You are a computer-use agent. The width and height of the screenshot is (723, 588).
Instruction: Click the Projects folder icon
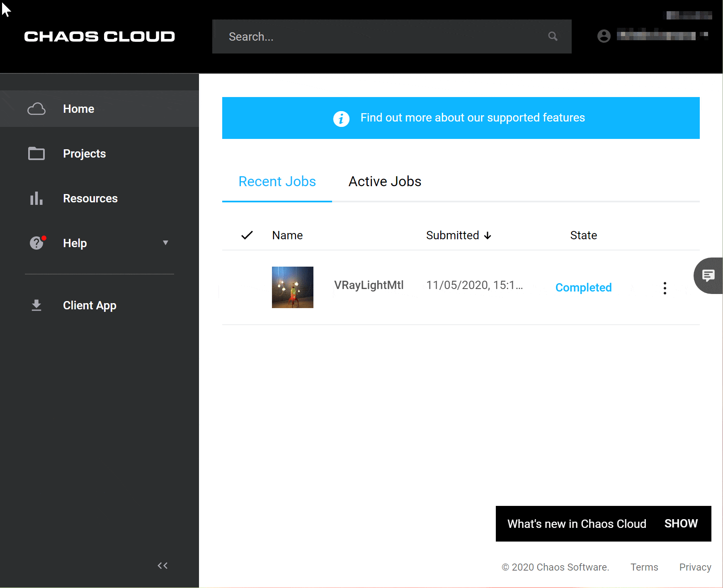pyautogui.click(x=36, y=153)
